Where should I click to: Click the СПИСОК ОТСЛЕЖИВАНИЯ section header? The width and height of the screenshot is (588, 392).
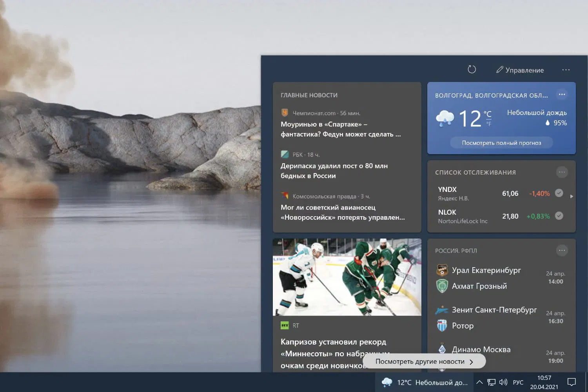475,172
